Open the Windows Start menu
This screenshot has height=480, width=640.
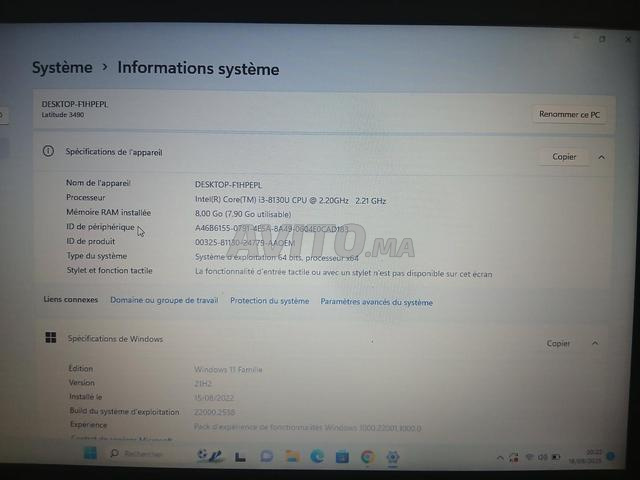90,453
